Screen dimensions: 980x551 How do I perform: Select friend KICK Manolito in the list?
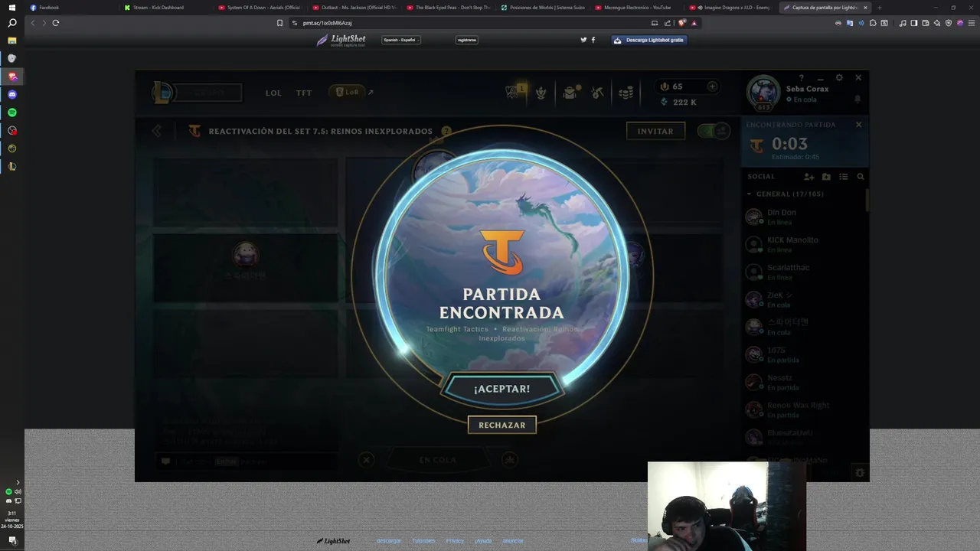point(804,244)
